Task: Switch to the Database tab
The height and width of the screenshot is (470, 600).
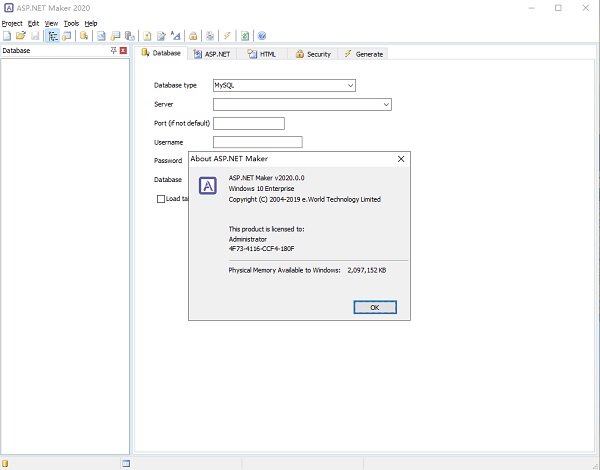Action: [x=161, y=53]
